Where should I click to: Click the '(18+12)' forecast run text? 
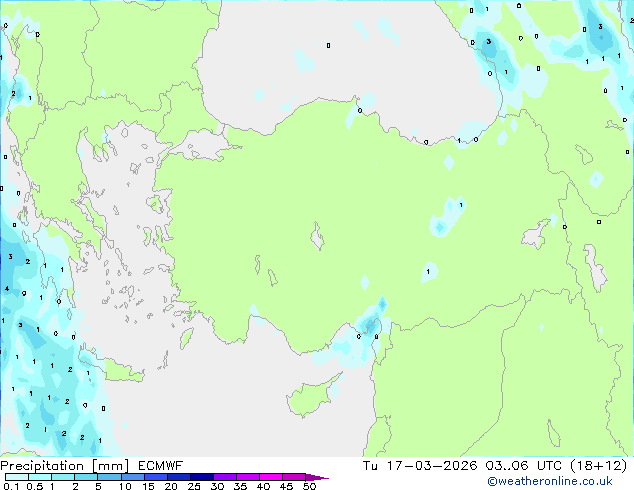[x=598, y=466]
